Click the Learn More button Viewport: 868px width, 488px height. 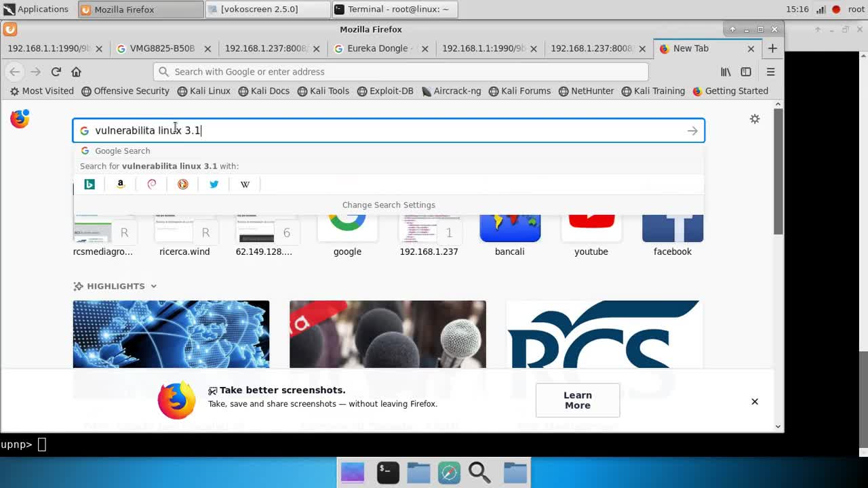(578, 400)
